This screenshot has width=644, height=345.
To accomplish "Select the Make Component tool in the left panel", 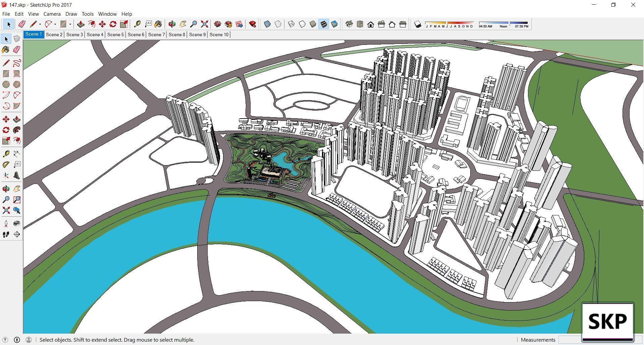I will coord(17,39).
